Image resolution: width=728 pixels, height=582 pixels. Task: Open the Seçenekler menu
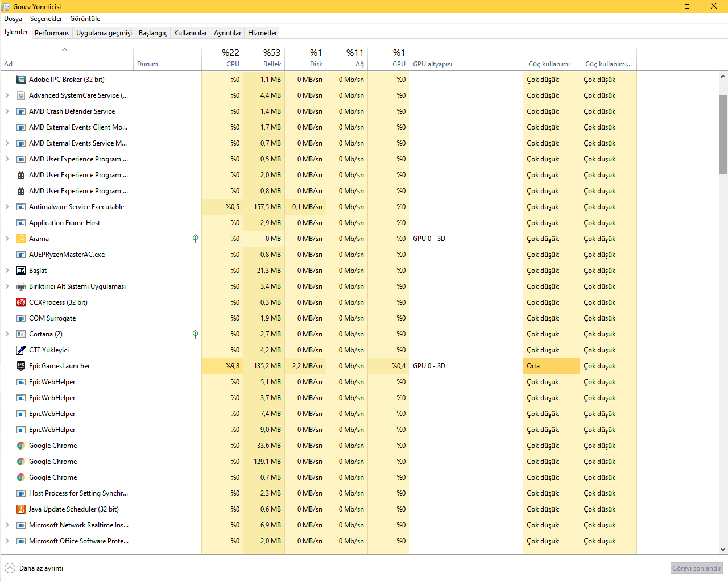[46, 19]
